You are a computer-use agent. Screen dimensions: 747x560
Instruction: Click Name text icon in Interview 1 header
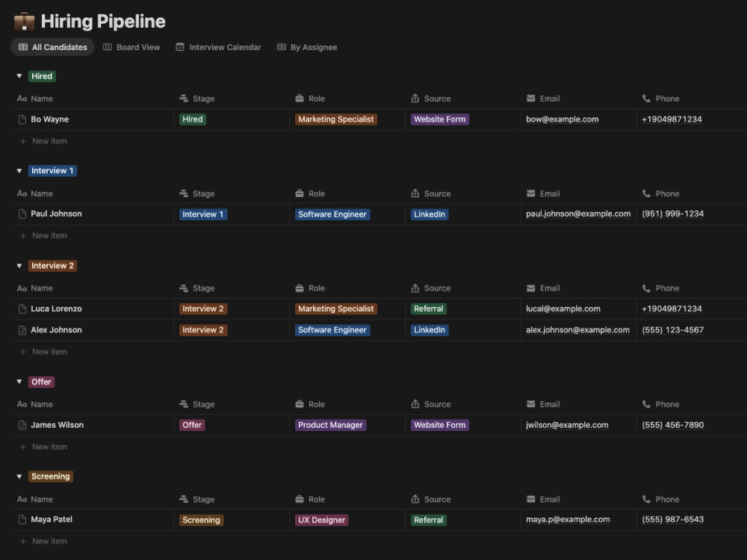tap(22, 193)
